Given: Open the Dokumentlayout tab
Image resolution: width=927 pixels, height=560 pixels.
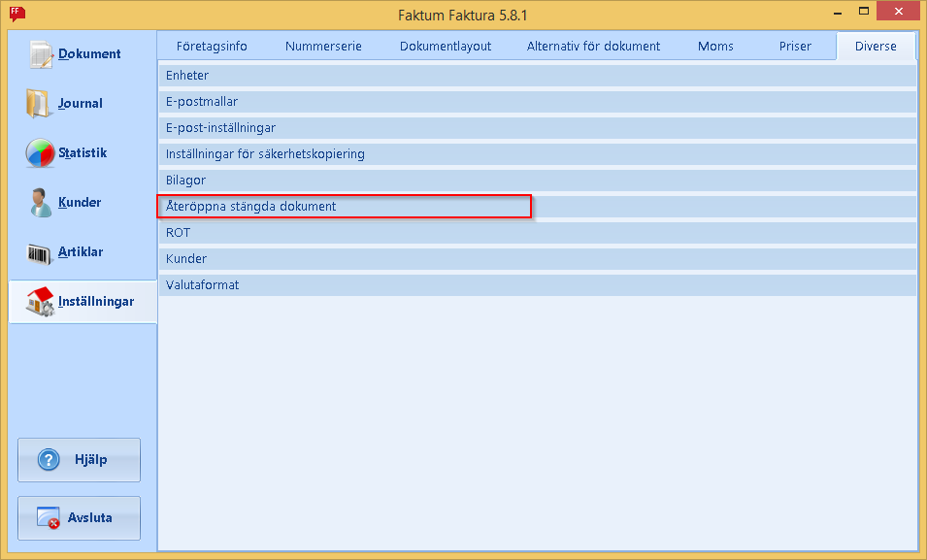Looking at the screenshot, I should click(x=446, y=47).
